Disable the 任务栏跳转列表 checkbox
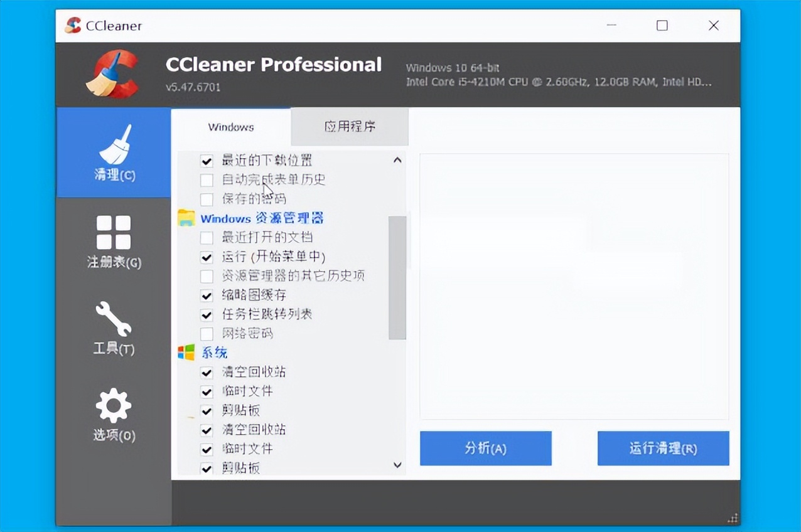 click(x=207, y=314)
